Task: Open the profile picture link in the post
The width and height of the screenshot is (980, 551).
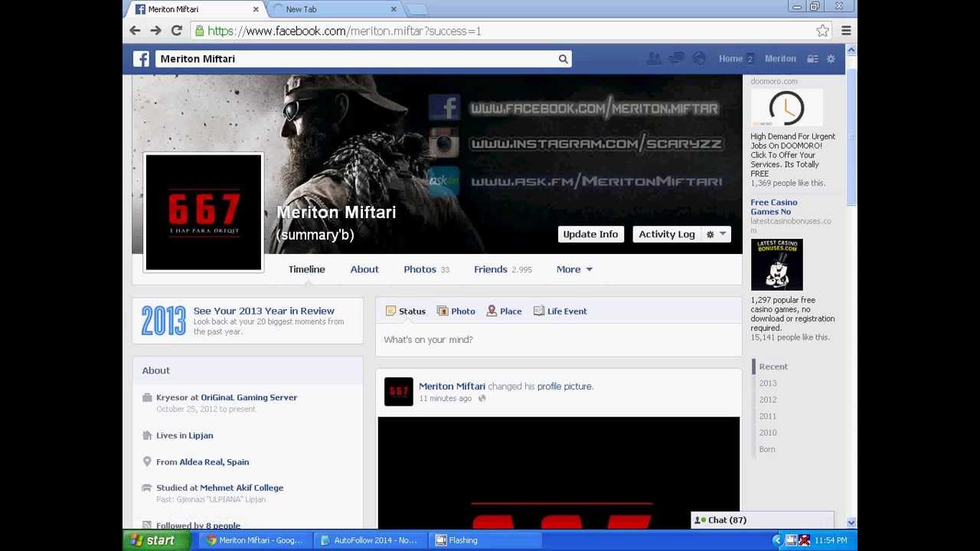Action: tap(564, 386)
